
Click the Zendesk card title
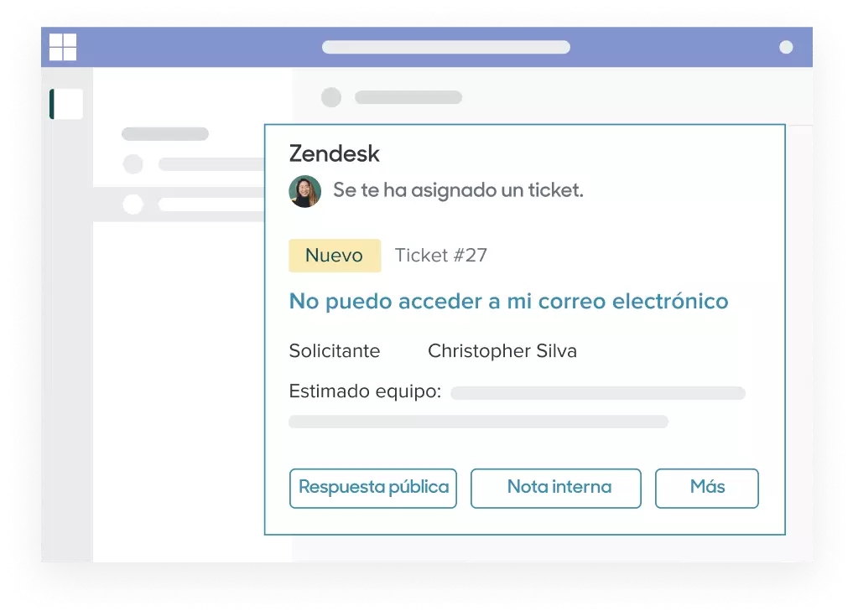334,154
